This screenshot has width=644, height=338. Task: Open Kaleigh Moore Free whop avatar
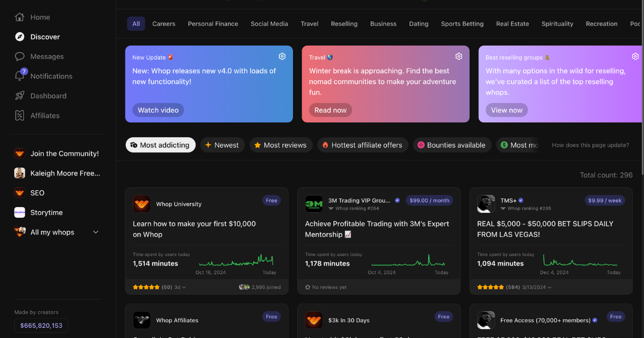point(20,173)
